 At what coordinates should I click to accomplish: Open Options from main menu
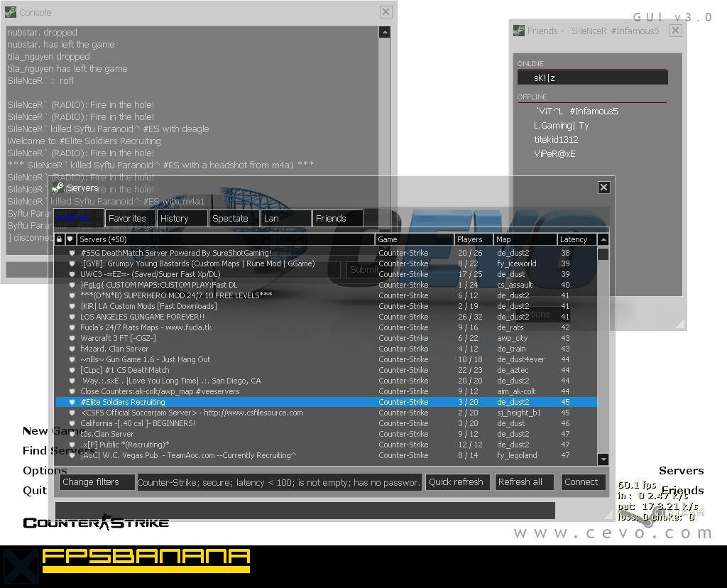tap(45, 471)
